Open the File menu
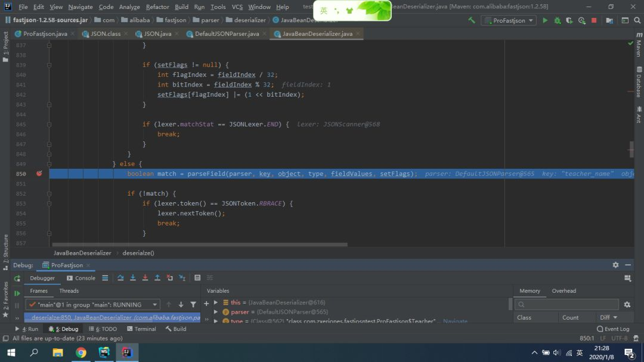Screen dimensions: 644x362 click(23, 7)
